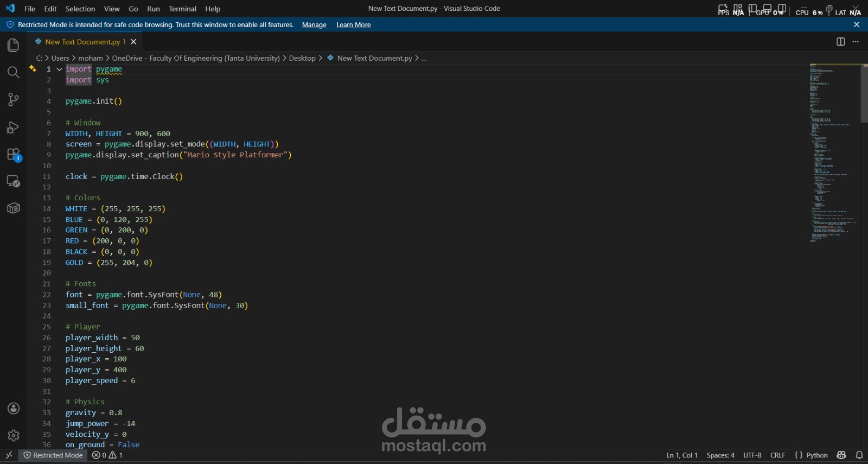The width and height of the screenshot is (868, 464).
Task: Click the word pygame on line 1
Action: pyautogui.click(x=109, y=69)
